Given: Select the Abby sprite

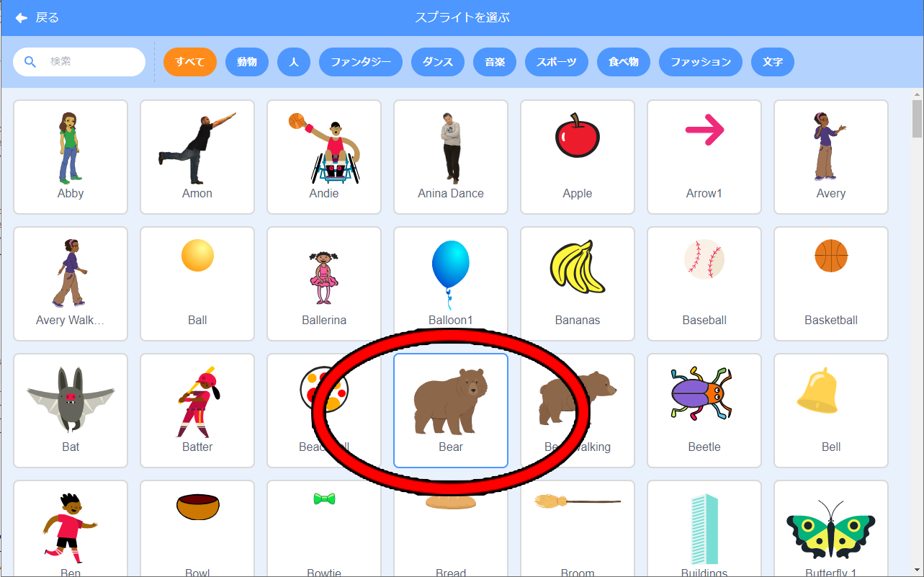Looking at the screenshot, I should click(71, 157).
